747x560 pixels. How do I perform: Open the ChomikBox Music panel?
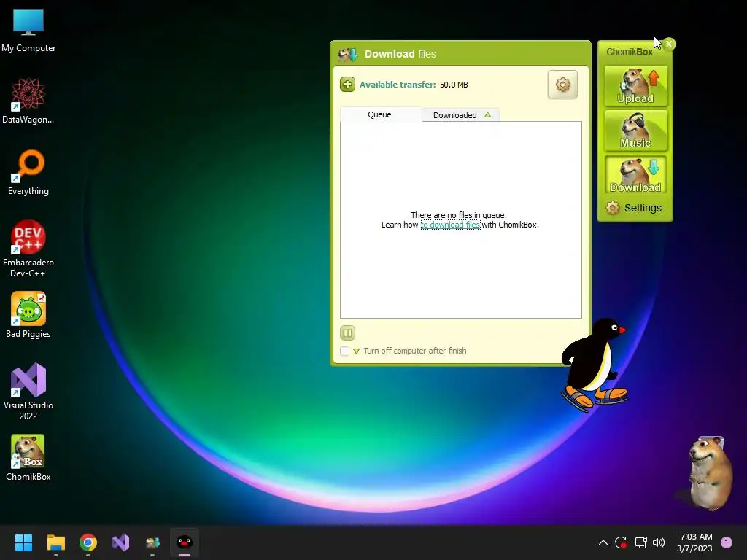pos(635,130)
